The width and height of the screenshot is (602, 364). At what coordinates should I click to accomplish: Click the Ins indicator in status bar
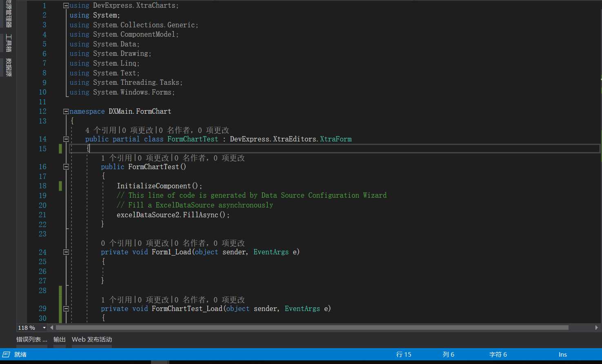click(562, 355)
